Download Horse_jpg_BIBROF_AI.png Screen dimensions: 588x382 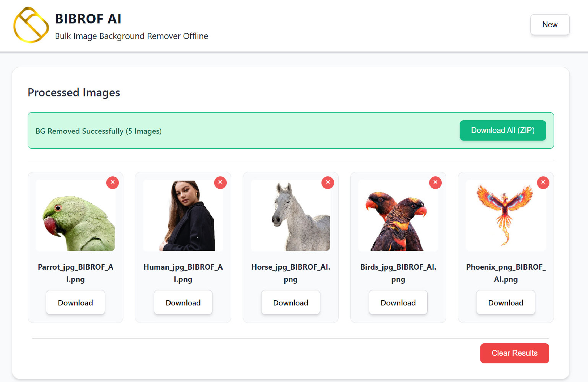291,302
